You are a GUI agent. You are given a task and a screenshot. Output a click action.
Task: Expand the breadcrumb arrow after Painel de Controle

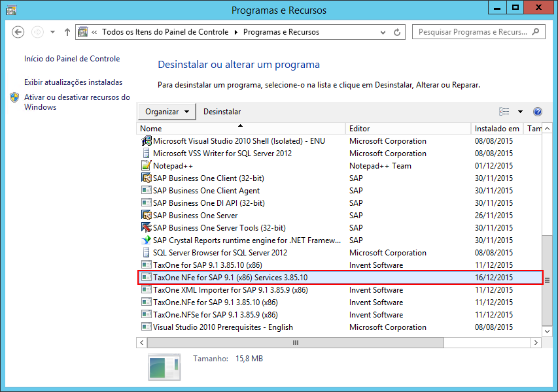tap(236, 33)
